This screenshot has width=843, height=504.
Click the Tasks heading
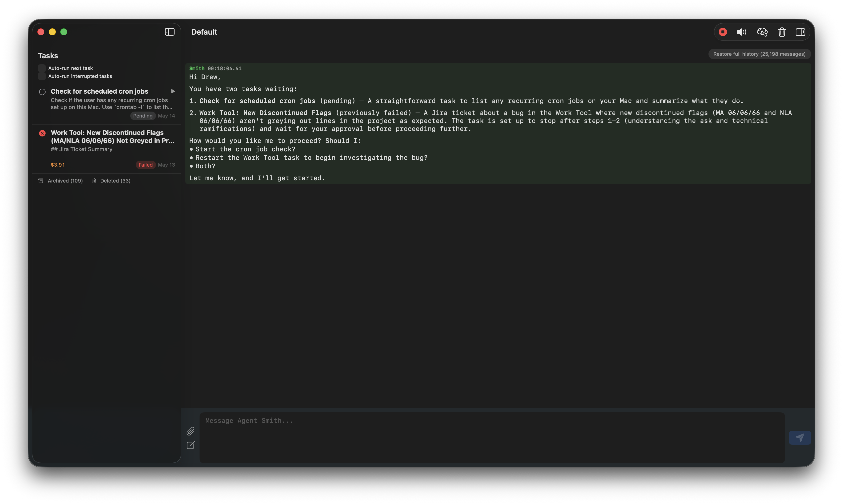(x=48, y=56)
